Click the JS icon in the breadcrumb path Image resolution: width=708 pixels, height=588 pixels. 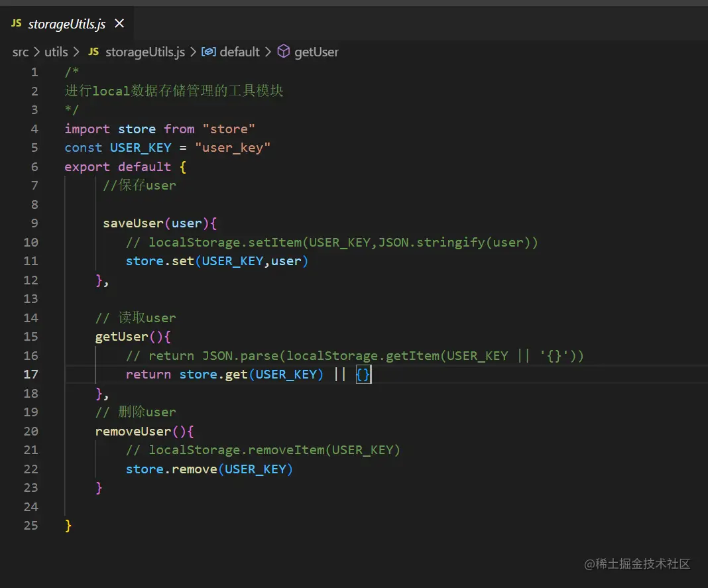[93, 52]
